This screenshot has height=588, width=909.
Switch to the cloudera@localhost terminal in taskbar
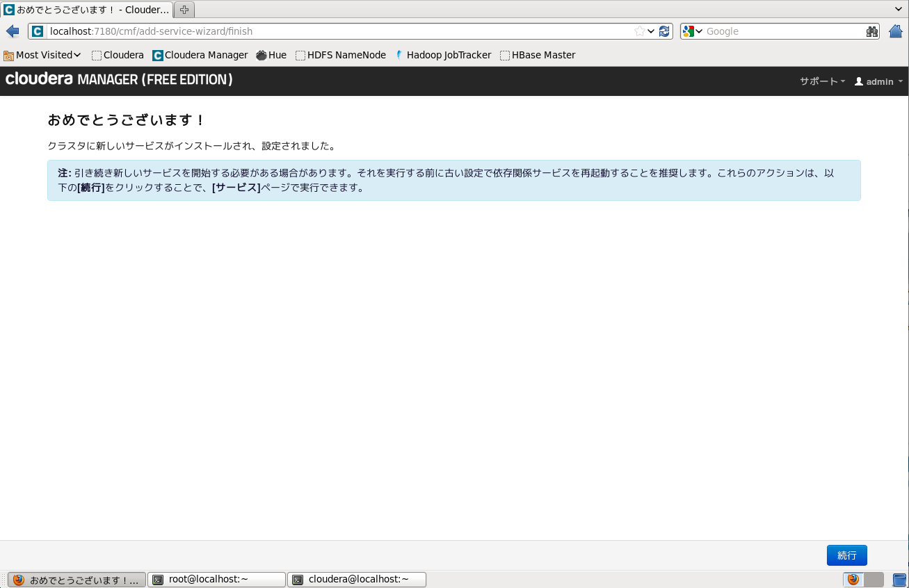[x=357, y=580]
